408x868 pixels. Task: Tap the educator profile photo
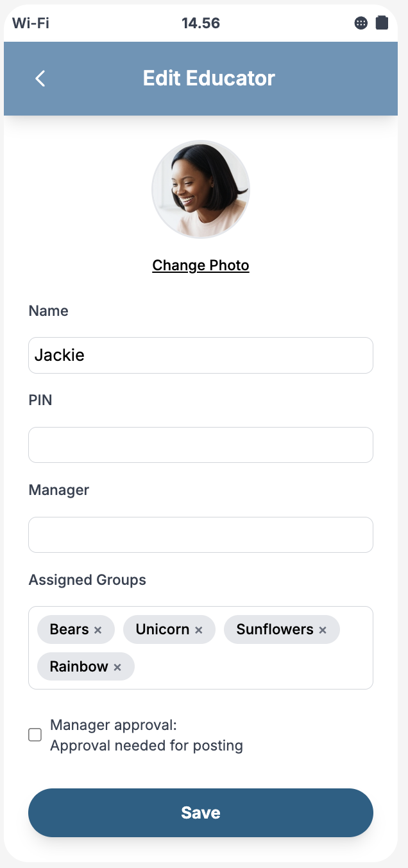coord(201,189)
